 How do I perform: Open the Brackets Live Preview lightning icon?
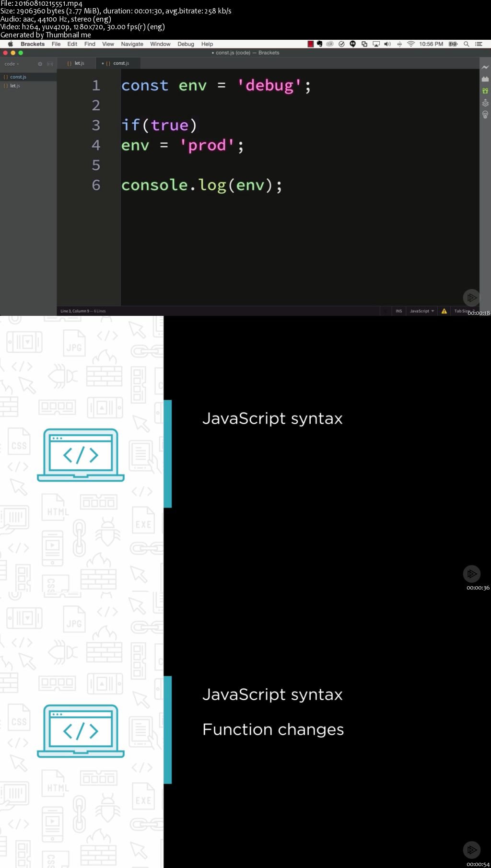[x=485, y=68]
